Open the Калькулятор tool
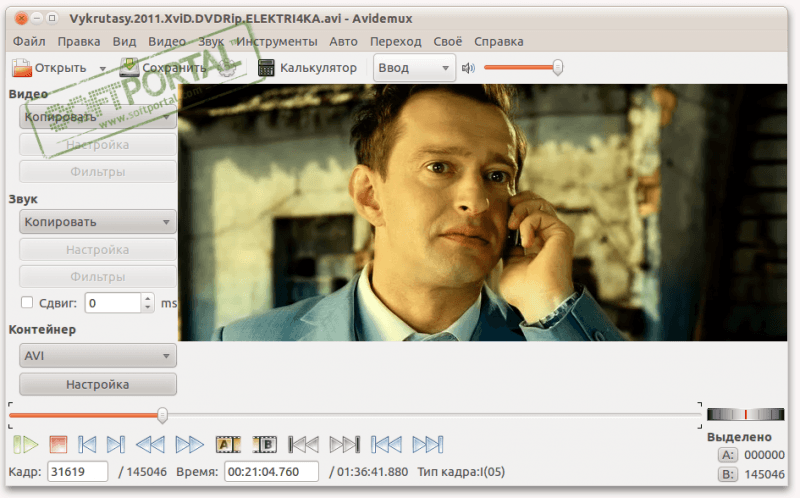Screen dimensions: 800x498 307,68
